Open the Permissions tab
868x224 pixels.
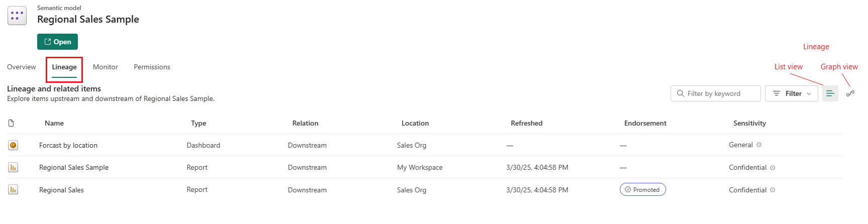(x=152, y=67)
